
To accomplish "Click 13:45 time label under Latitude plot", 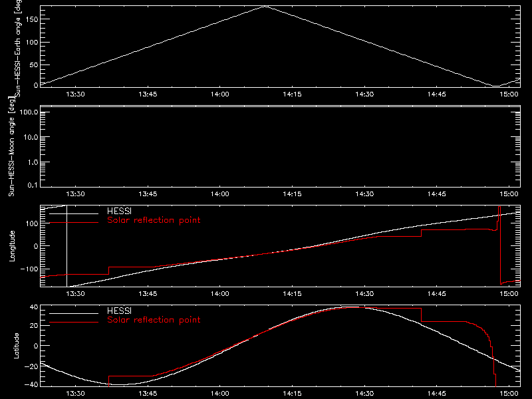I will (148, 394).
